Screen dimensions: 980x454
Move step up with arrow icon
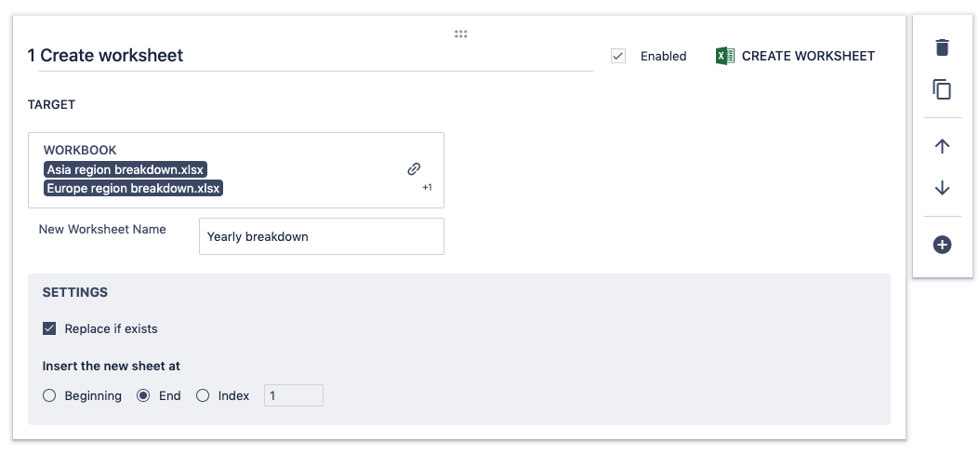942,146
